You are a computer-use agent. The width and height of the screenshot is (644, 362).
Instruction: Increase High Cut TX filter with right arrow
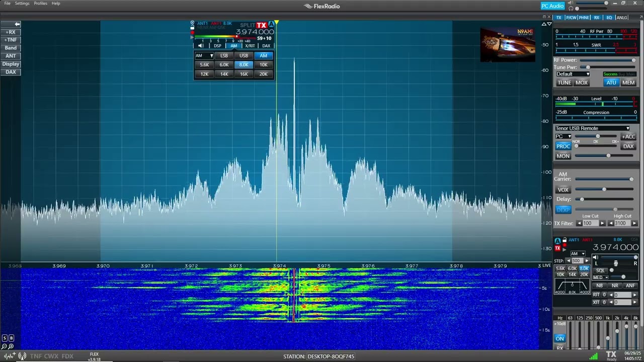(x=634, y=223)
